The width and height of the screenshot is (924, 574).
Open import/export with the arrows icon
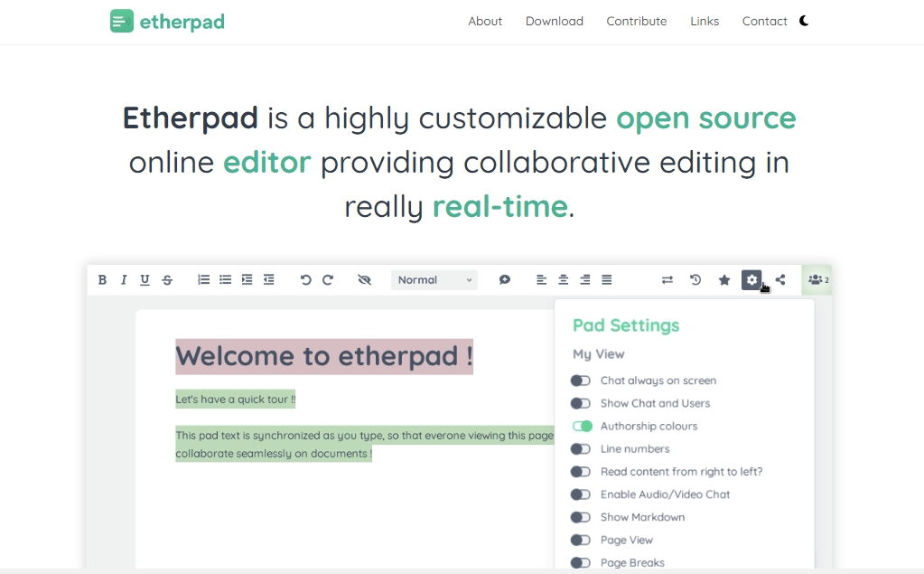(x=667, y=279)
